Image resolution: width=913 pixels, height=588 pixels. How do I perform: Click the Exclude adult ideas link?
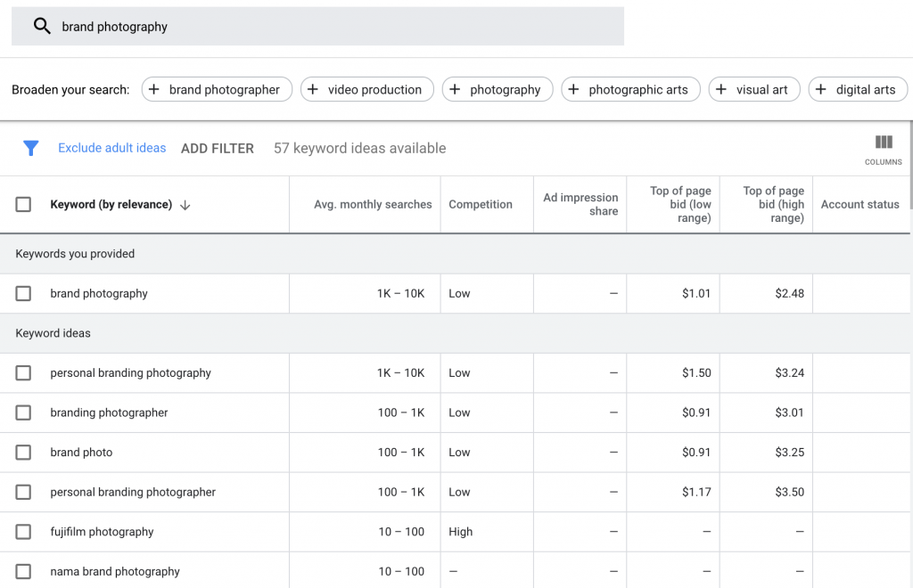pyautogui.click(x=112, y=148)
